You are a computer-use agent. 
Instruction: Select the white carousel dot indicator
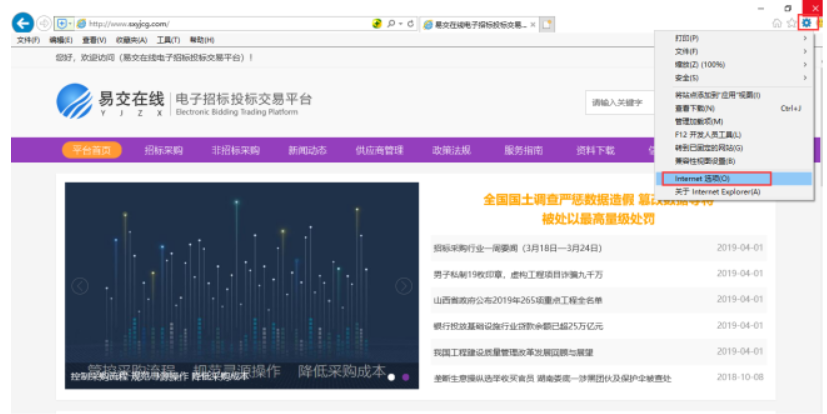click(x=391, y=377)
